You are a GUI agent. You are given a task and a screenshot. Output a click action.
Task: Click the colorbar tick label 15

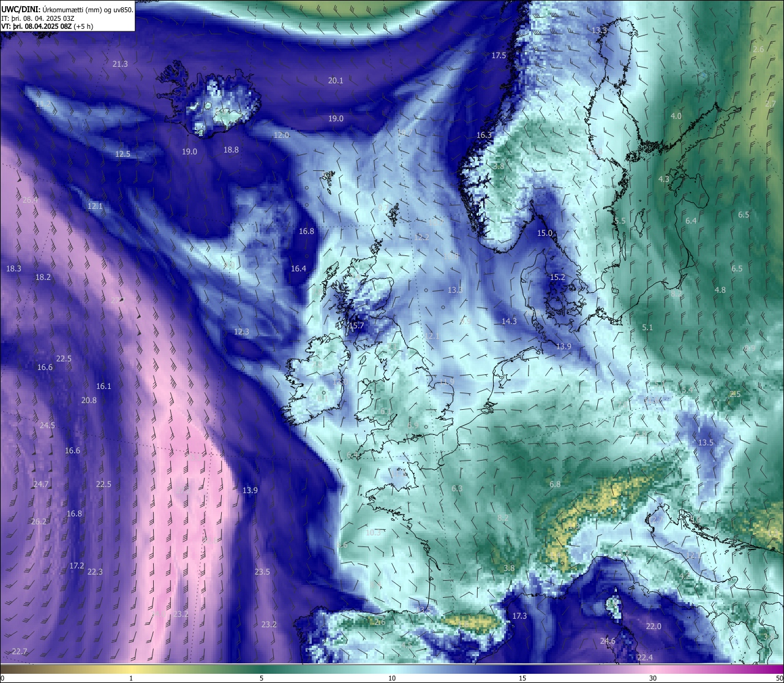pos(522,677)
